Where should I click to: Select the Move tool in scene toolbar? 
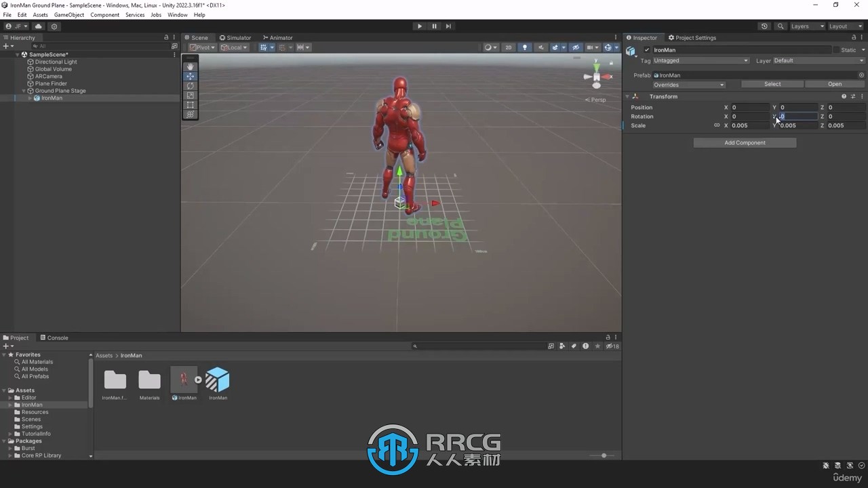click(190, 76)
